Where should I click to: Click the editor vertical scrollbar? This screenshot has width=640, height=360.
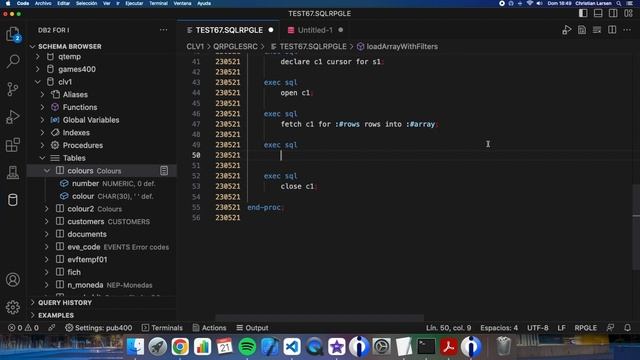click(x=636, y=227)
